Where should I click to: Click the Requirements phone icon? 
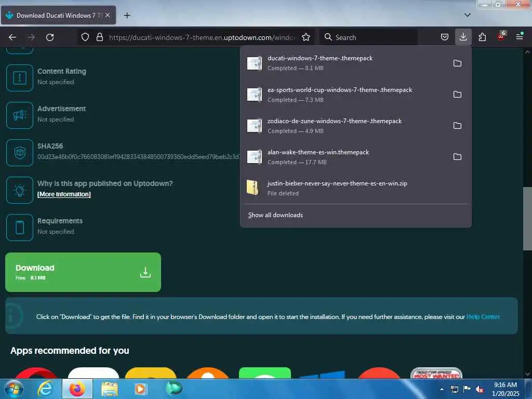20,228
